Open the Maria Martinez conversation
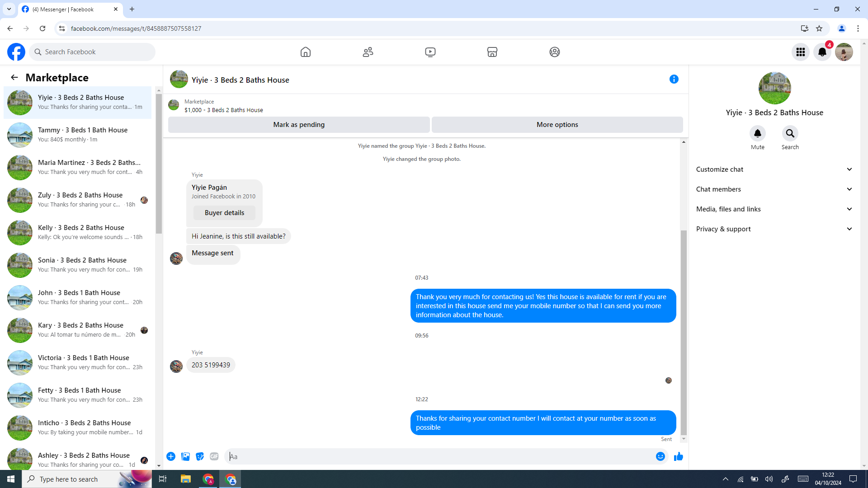 pyautogui.click(x=78, y=168)
